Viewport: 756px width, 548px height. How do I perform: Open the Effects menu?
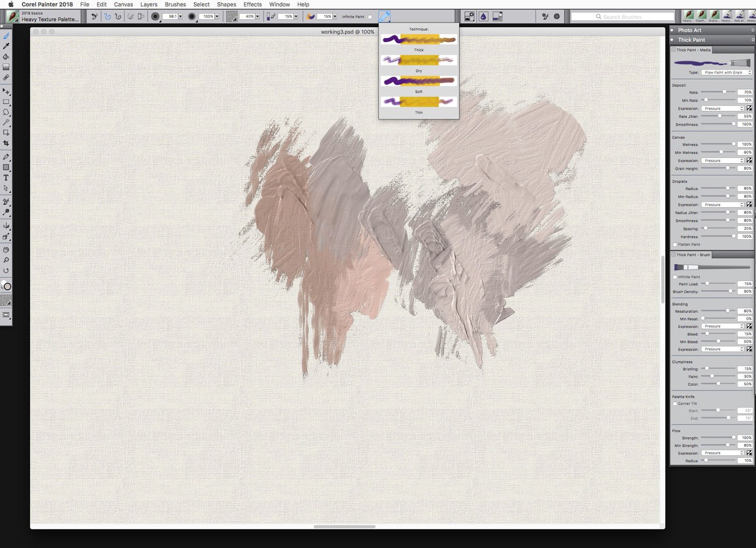(253, 5)
